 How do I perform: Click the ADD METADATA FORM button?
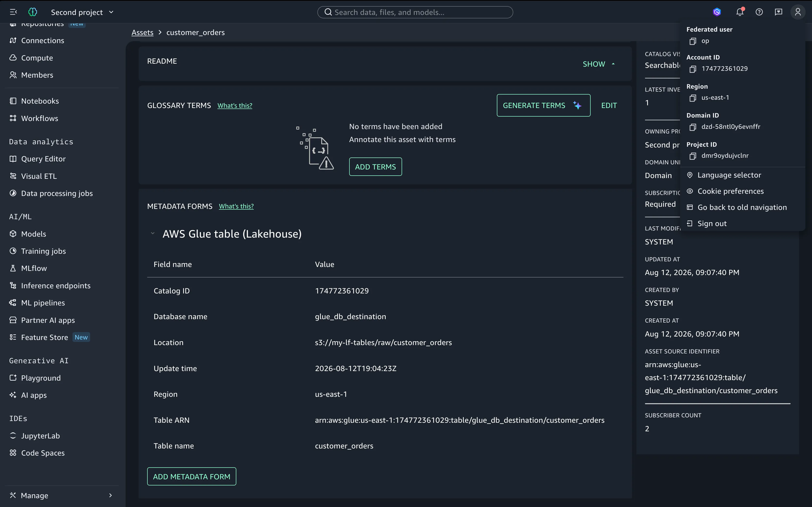(x=191, y=476)
